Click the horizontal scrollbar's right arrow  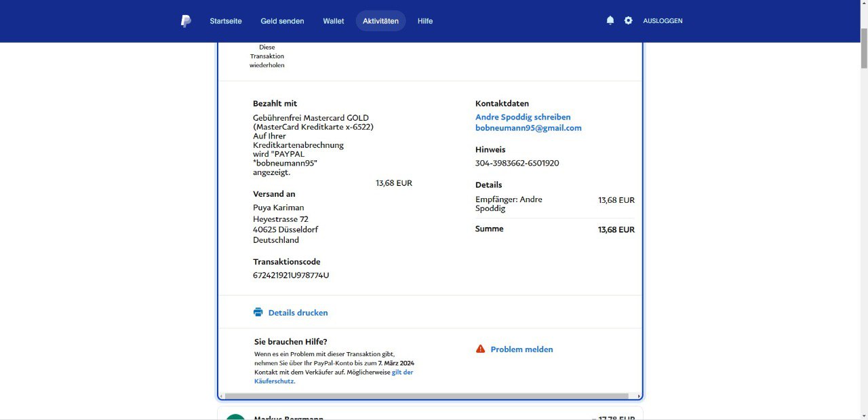(638, 396)
